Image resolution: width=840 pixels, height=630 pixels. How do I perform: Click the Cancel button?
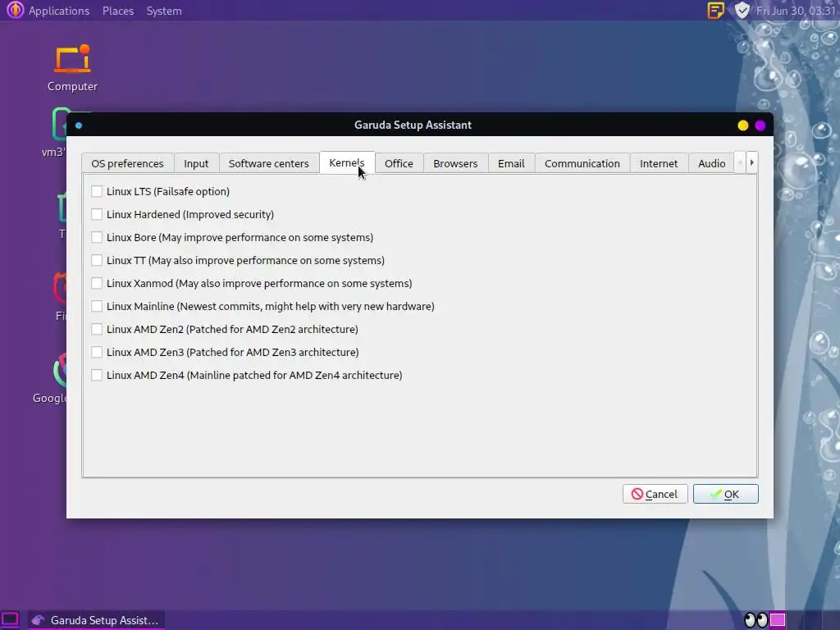tap(655, 494)
